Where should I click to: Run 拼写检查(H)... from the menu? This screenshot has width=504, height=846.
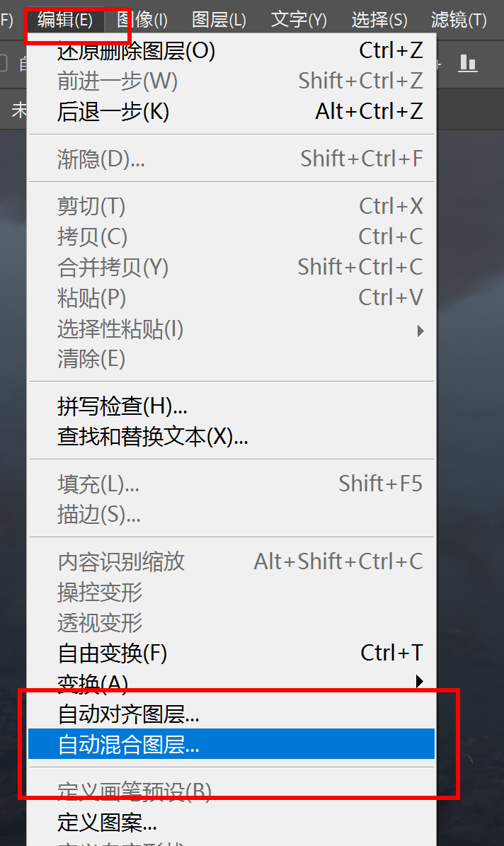pyautogui.click(x=122, y=406)
